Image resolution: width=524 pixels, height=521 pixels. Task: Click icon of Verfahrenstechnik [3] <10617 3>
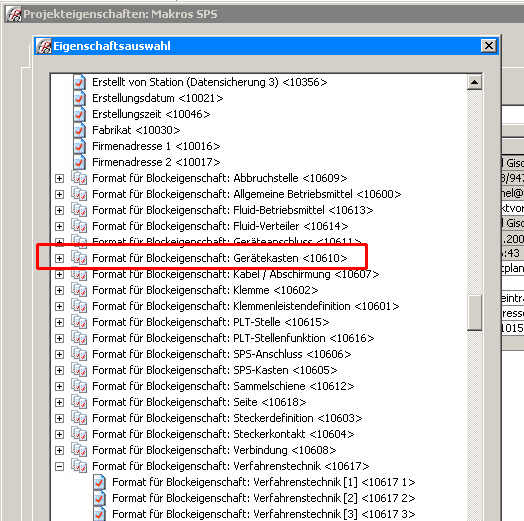pyautogui.click(x=99, y=514)
